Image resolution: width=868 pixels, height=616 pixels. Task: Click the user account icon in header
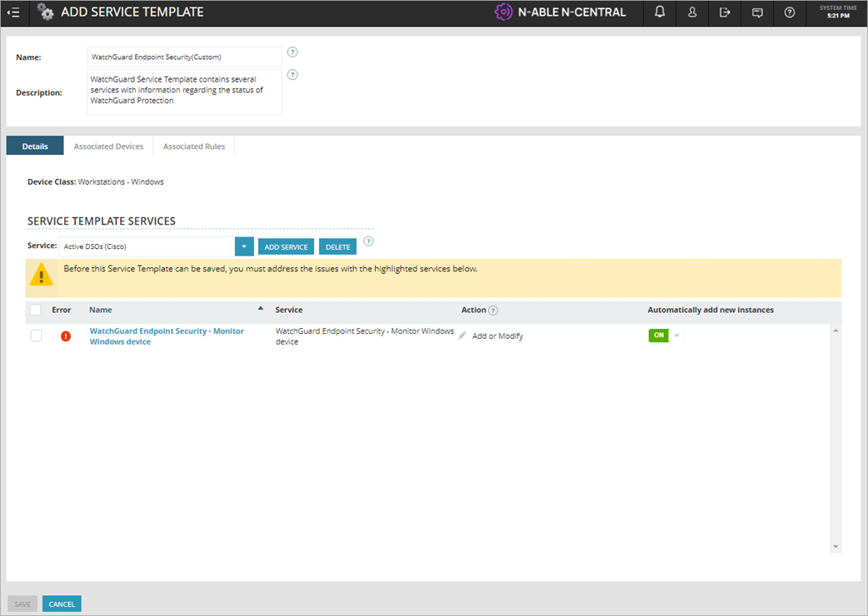[691, 12]
